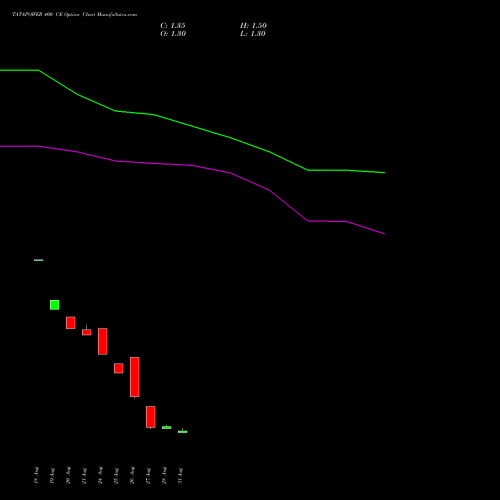Viewport: 500px width, 500px height.
Task: Select the last green candle for 31 Aug
Action: (x=183, y=432)
